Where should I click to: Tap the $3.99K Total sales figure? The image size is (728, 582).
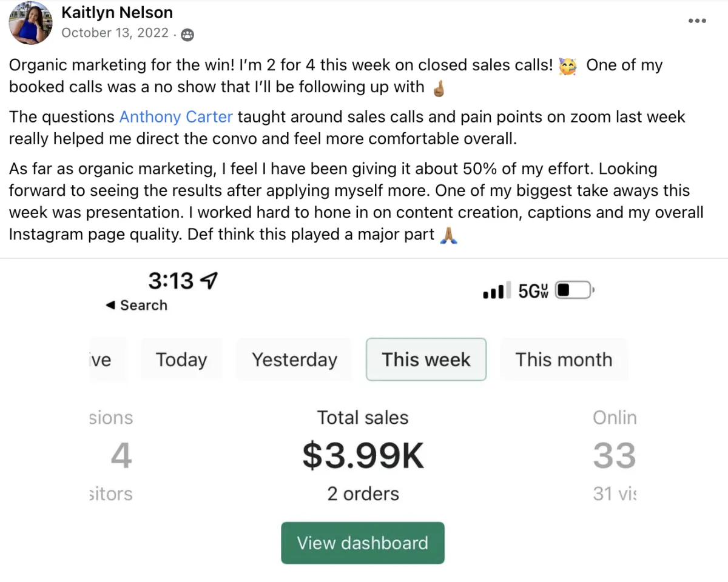(x=363, y=457)
